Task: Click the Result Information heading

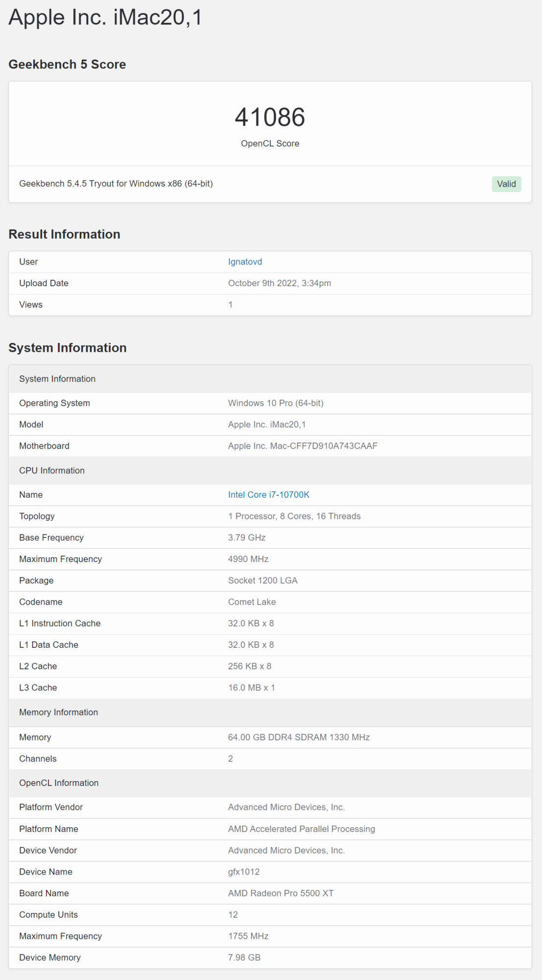Action: click(x=64, y=234)
